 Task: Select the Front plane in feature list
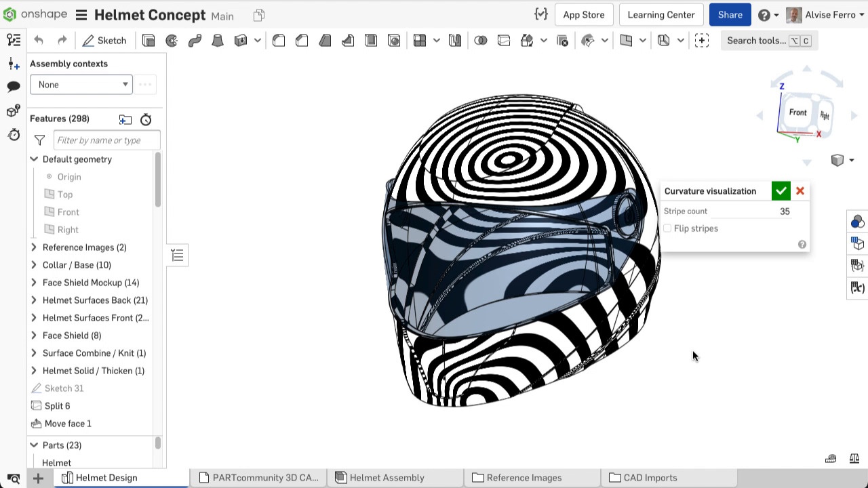click(x=68, y=212)
